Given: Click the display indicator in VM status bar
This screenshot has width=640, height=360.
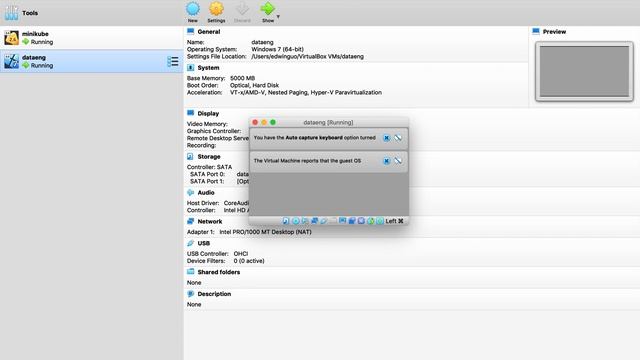Looking at the screenshot, I should [342, 221].
